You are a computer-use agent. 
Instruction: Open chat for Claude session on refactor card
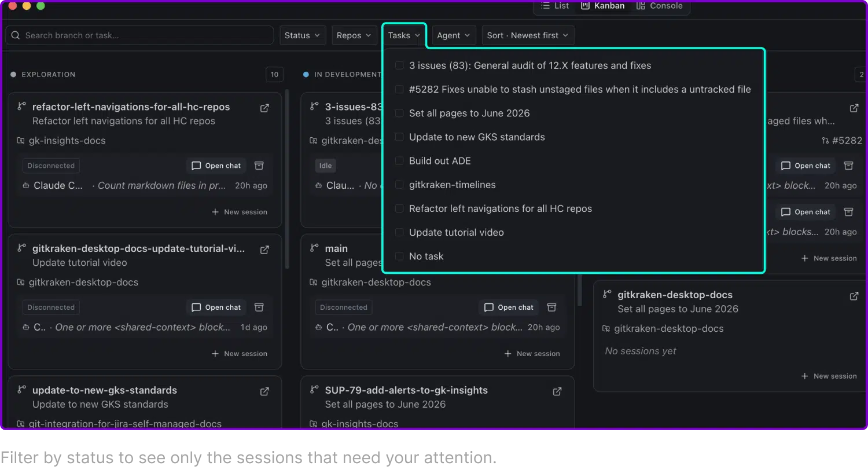pyautogui.click(x=216, y=166)
